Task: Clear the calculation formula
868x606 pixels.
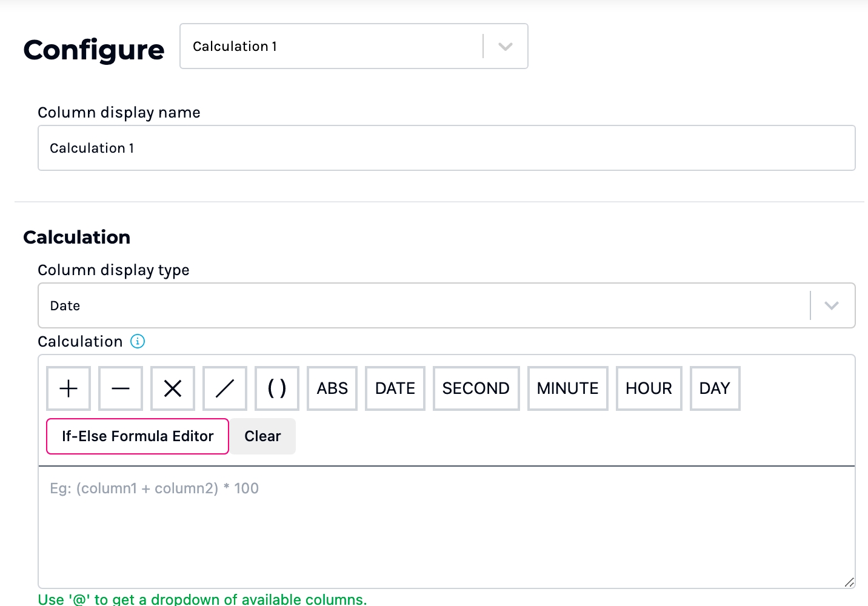Action: (x=262, y=436)
